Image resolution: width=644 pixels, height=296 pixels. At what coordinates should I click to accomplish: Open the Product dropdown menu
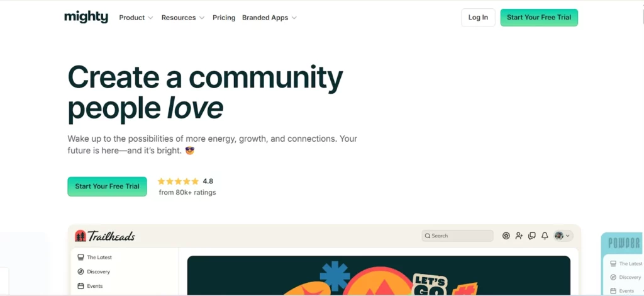coord(136,18)
